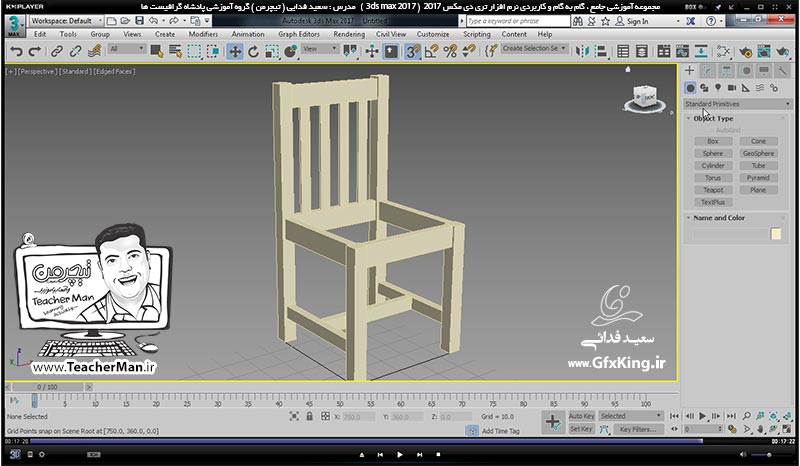Viewport: 800px width, 466px height.
Task: Open the Selected key mode dropdown
Action: pyautogui.click(x=631, y=416)
